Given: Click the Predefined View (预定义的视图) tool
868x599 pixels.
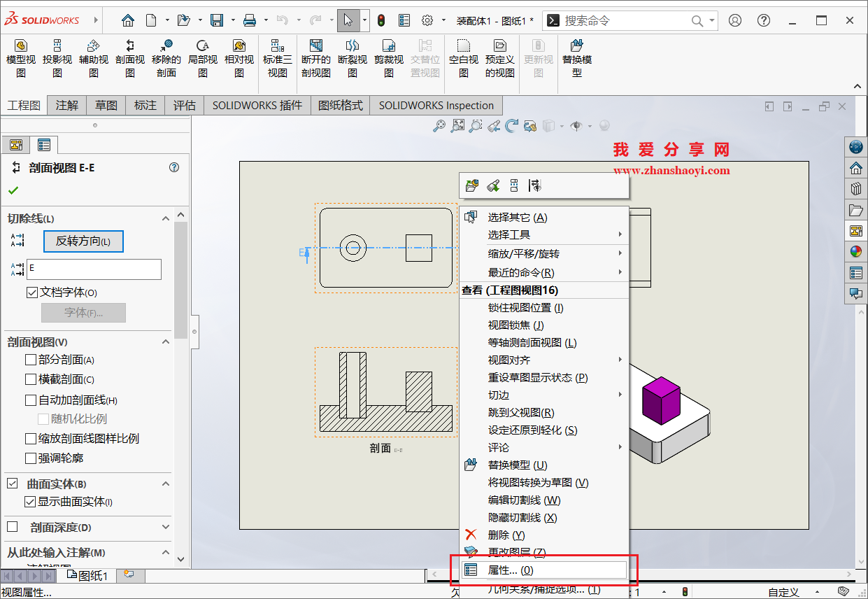Looking at the screenshot, I should tap(500, 58).
